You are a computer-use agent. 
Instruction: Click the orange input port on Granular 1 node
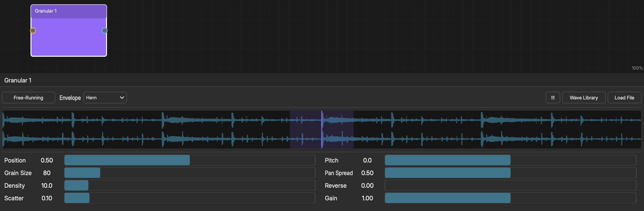tap(33, 31)
